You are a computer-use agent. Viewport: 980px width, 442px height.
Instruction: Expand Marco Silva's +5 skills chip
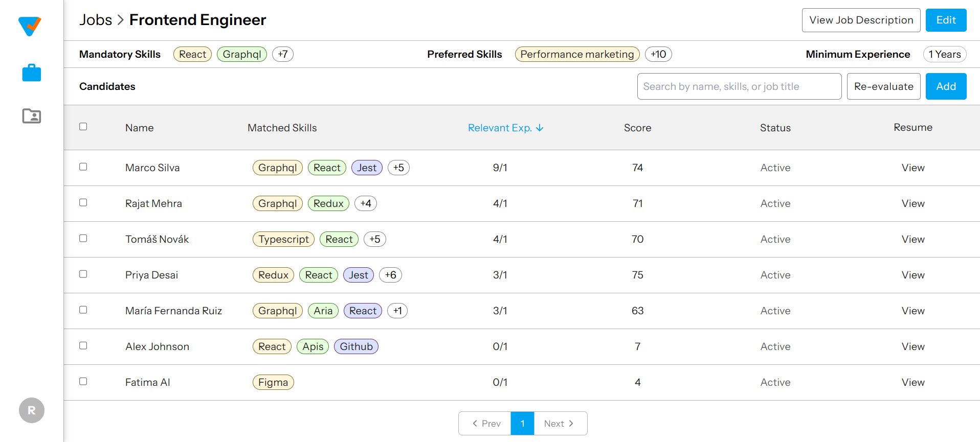pos(398,168)
